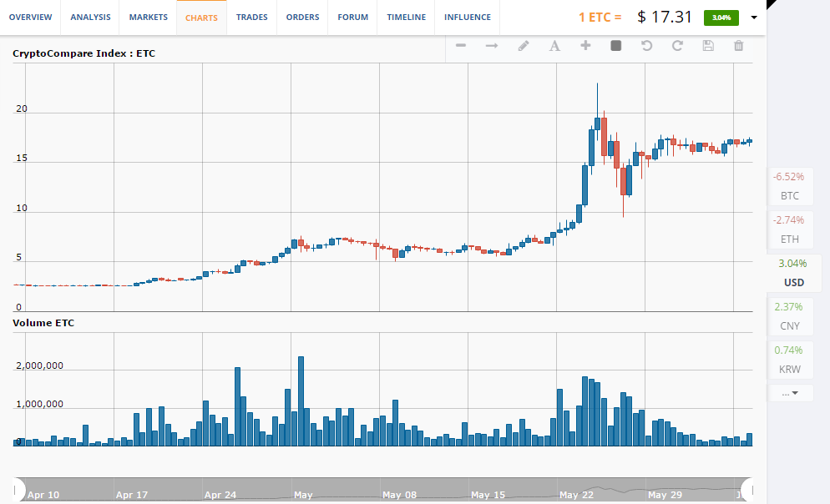Screen dimensions: 830x504
Task: Switch price currency to CNY
Action: coord(790,316)
